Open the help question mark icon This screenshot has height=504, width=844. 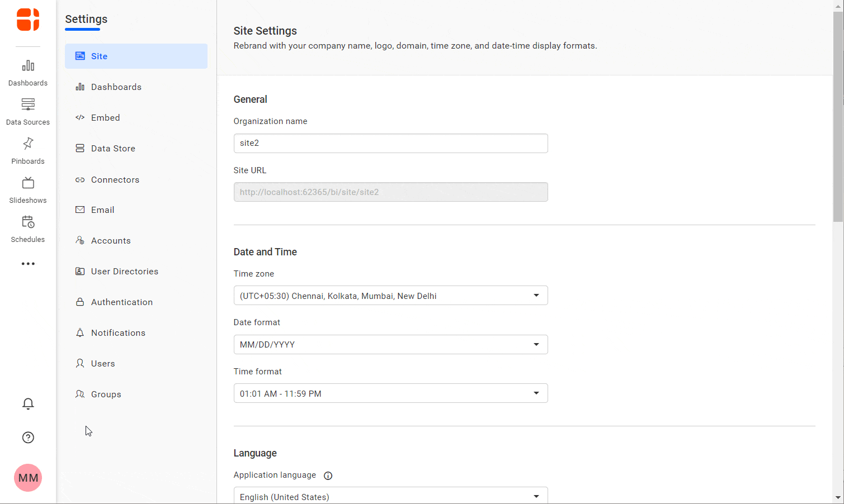click(28, 438)
